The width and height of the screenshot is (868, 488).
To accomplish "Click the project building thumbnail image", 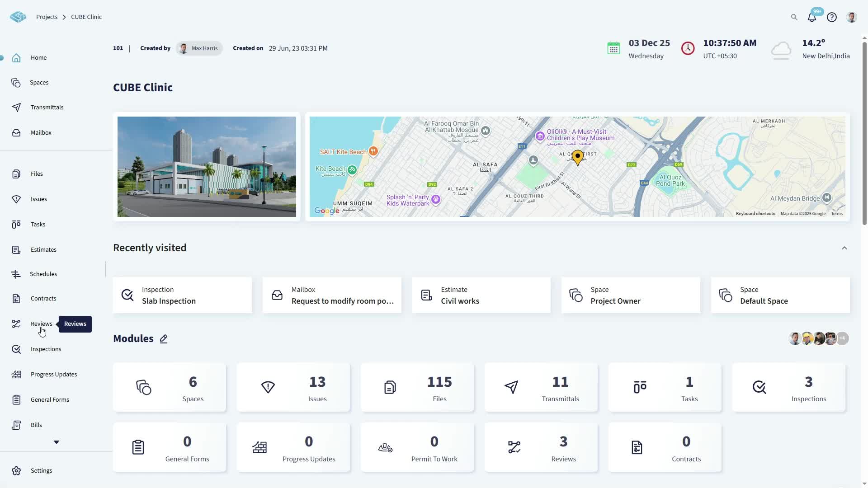I will [x=207, y=167].
